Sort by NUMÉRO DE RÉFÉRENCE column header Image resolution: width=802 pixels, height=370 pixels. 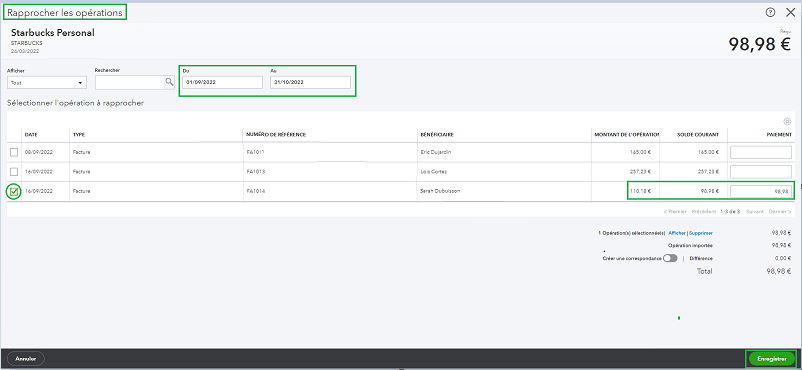pyautogui.click(x=276, y=135)
